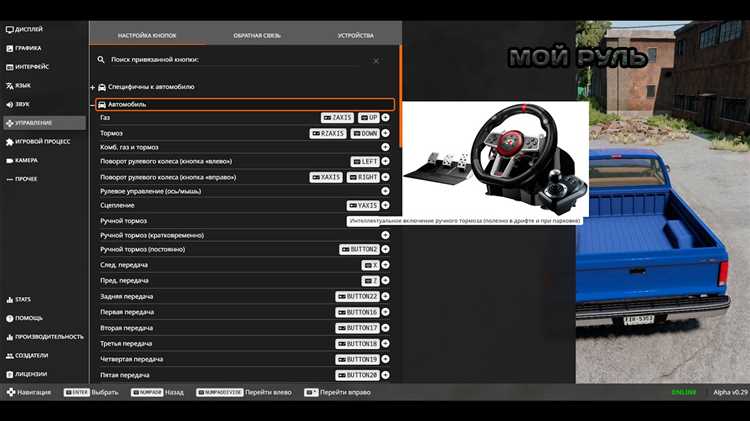
Task: Edit the RIGHT steering binding
Action: coord(363,177)
